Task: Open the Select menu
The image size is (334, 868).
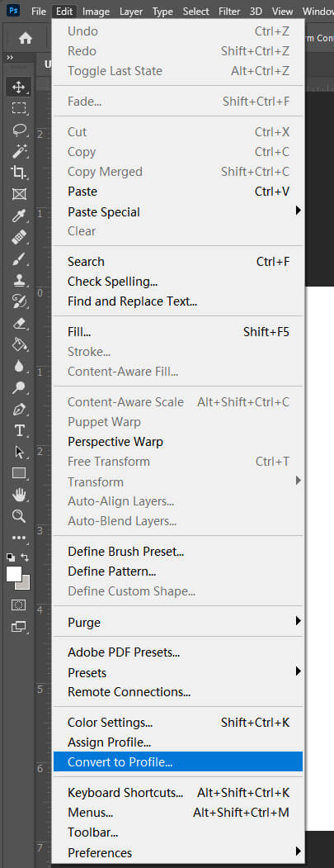Action: coord(195,11)
